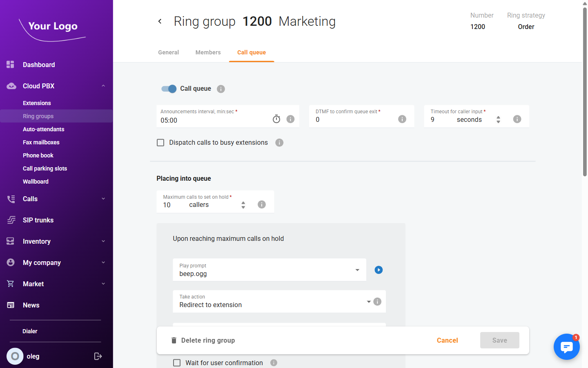Switch to the Members tab

(x=208, y=52)
